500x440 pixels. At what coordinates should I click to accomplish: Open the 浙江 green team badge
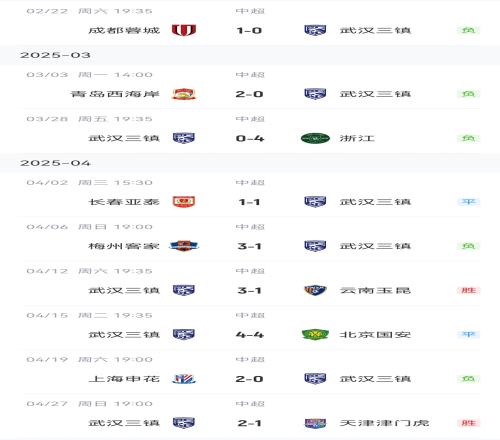tap(315, 138)
